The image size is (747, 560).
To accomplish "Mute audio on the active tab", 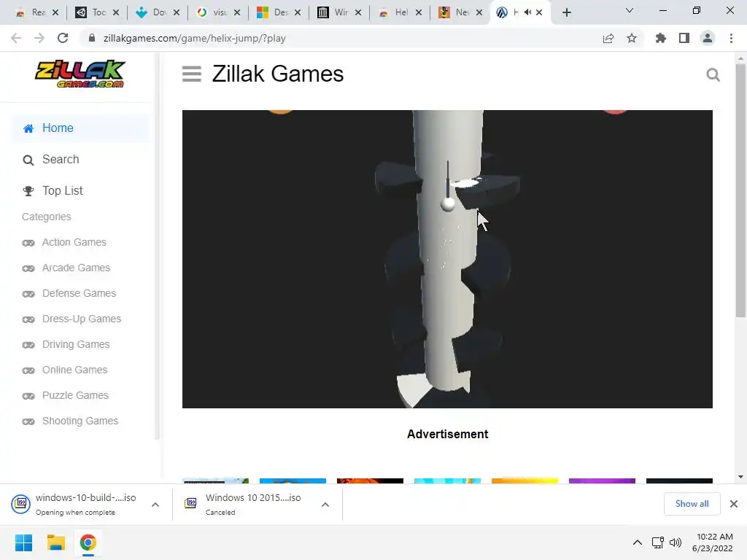I will (x=527, y=12).
